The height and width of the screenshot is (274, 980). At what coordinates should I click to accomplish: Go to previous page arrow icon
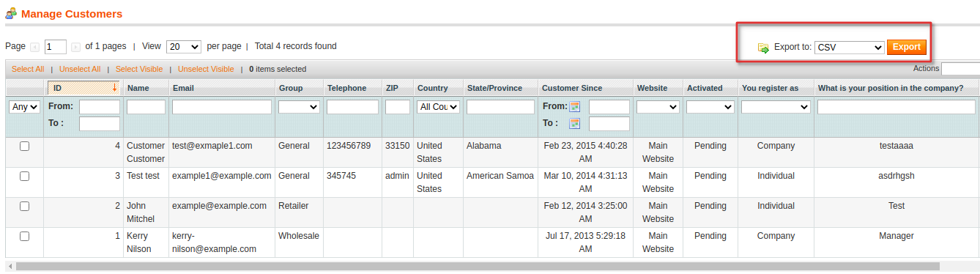(35, 47)
